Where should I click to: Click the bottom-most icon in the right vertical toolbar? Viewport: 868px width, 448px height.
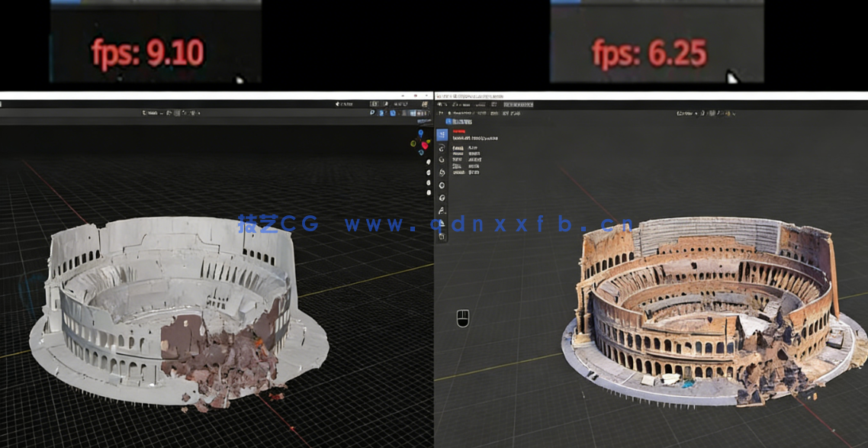[x=441, y=235]
